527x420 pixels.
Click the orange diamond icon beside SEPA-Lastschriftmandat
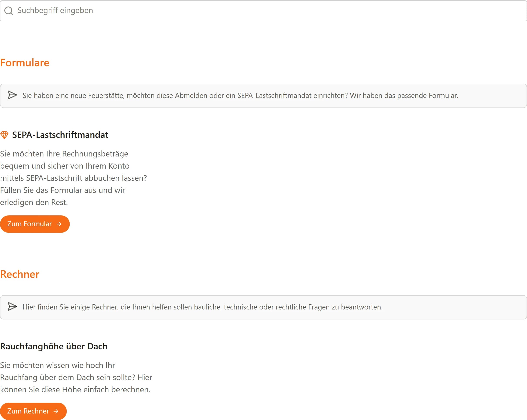click(4, 135)
